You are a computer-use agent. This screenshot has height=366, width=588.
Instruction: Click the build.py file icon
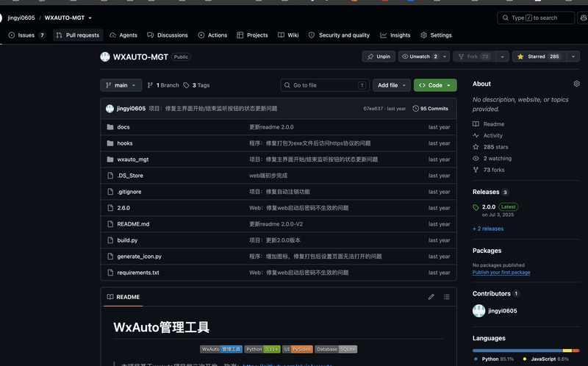coord(110,240)
